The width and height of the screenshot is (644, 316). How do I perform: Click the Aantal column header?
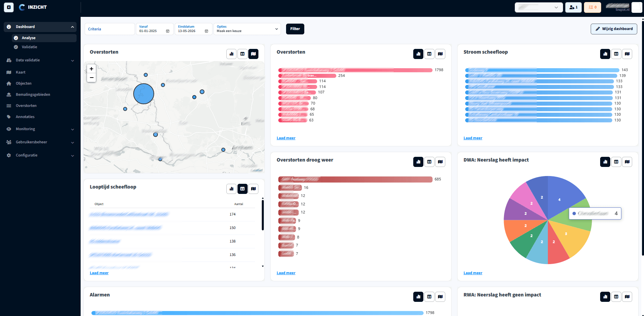239,204
